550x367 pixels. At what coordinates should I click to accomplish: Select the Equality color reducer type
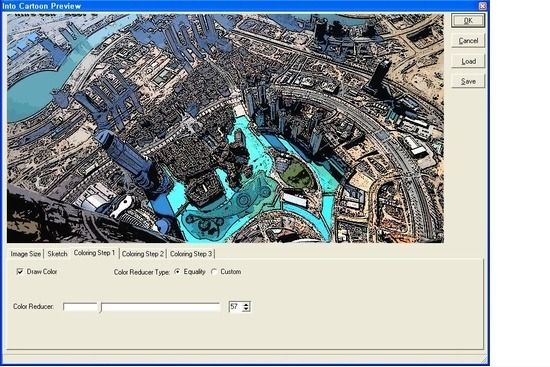177,272
